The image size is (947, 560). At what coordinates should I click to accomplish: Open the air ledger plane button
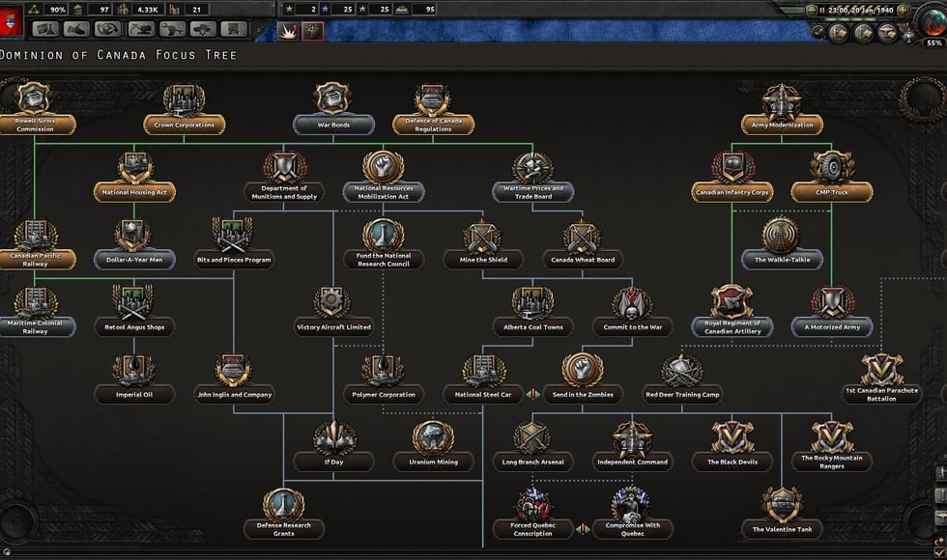887,32
